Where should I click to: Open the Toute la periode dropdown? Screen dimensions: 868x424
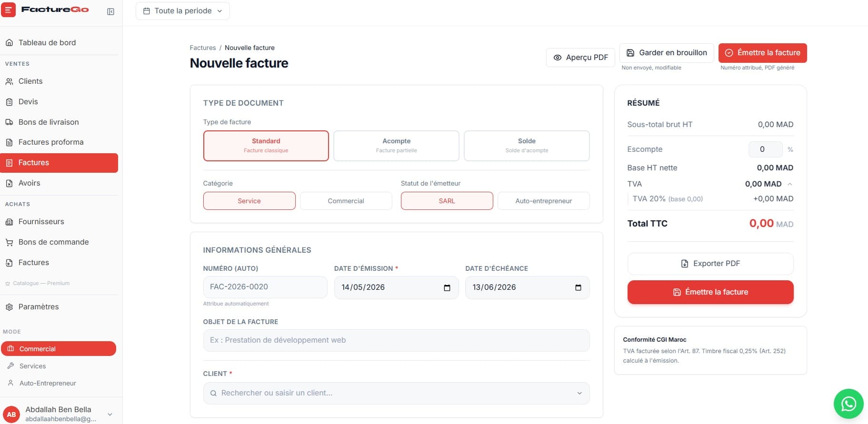(x=183, y=11)
